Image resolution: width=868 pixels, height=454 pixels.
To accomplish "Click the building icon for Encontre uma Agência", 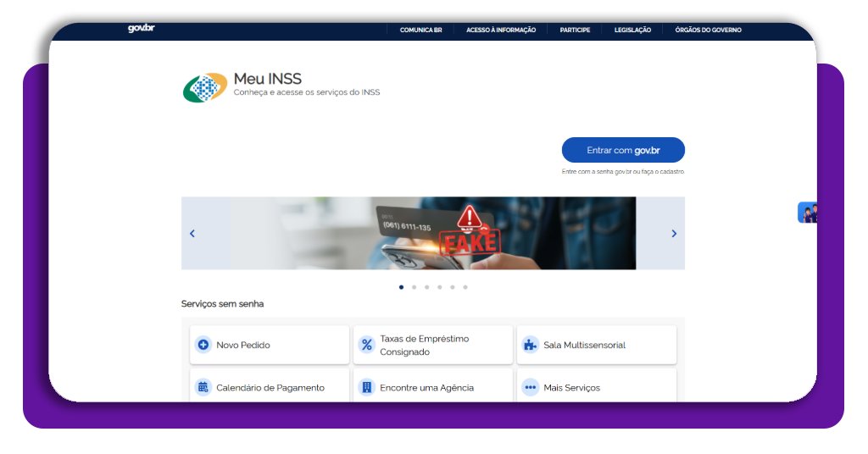I will click(x=366, y=387).
